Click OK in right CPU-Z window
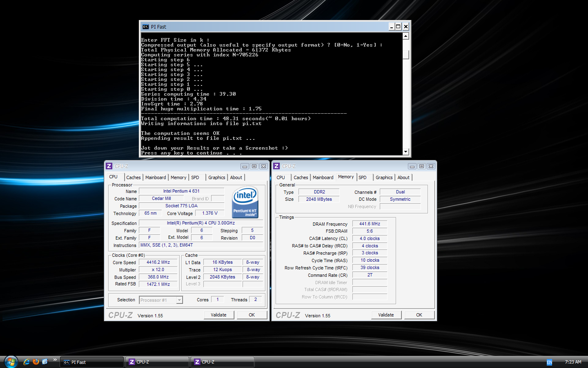The image size is (588, 368). pyautogui.click(x=419, y=315)
